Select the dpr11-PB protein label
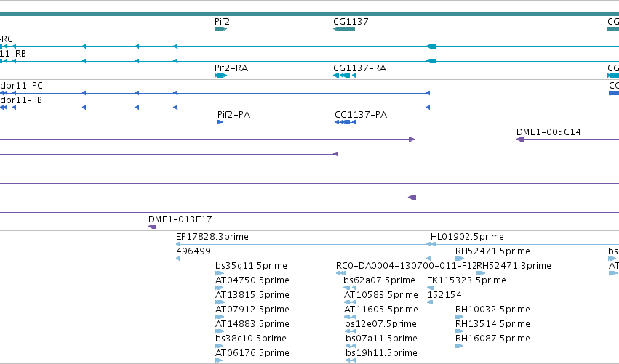This screenshot has height=364, width=619. [x=21, y=100]
